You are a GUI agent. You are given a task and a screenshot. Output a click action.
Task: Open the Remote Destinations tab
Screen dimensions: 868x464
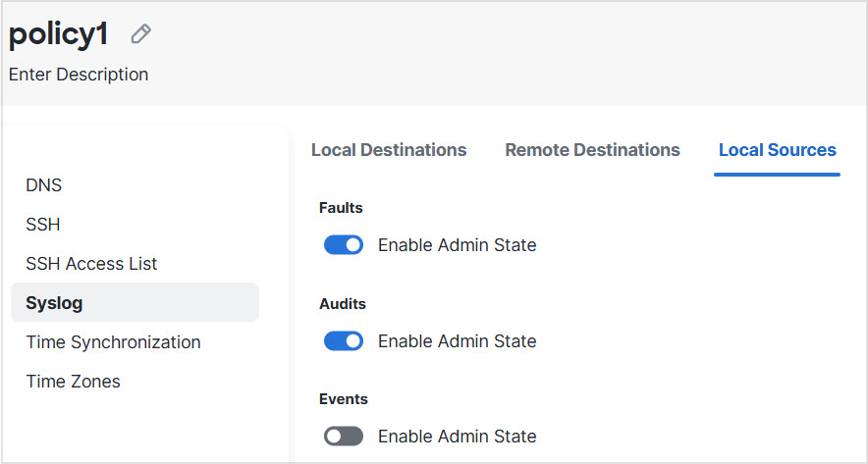coord(592,150)
